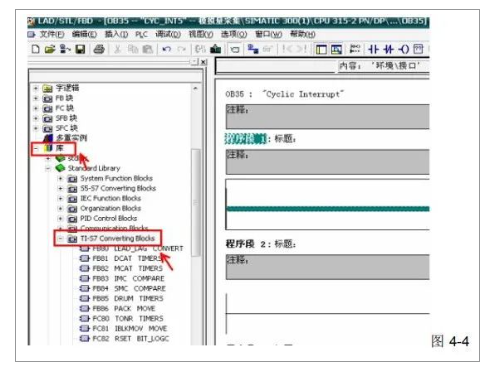
Task: Expand the FB 块 folder
Action: [x=36, y=98]
